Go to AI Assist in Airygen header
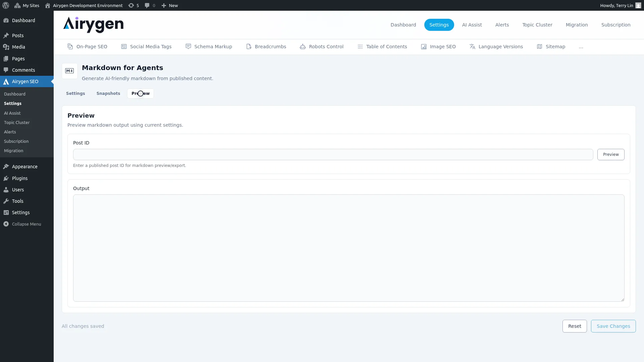 tap(472, 25)
